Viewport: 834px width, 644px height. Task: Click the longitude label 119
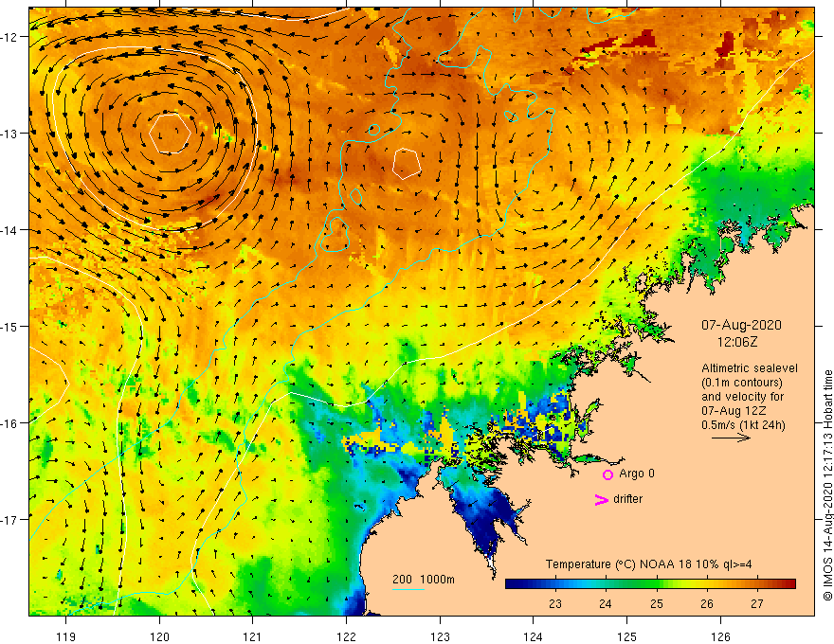pos(66,636)
